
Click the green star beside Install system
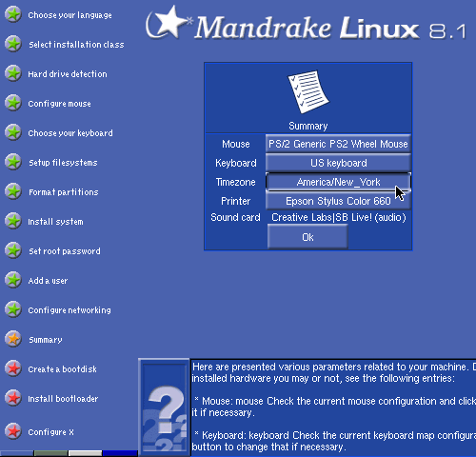click(13, 221)
